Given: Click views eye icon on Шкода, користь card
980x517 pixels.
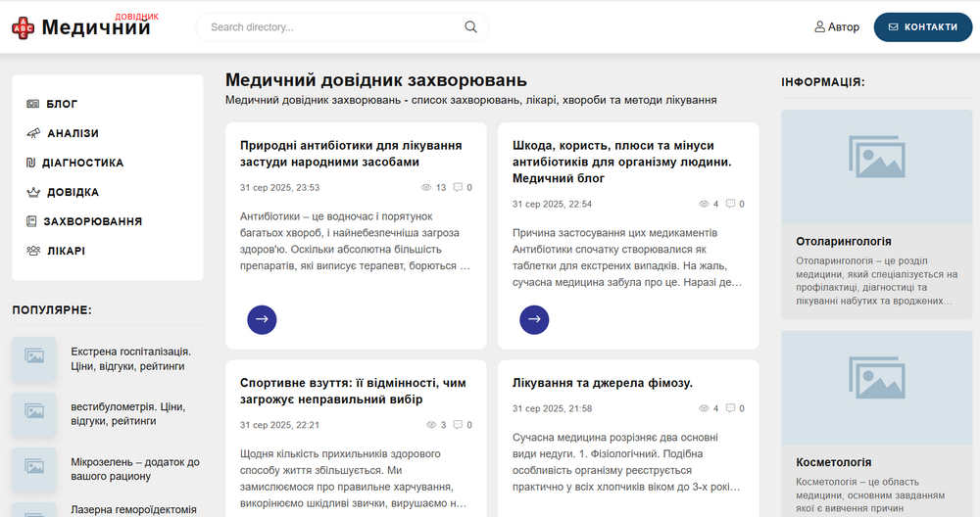Looking at the screenshot, I should tap(704, 204).
